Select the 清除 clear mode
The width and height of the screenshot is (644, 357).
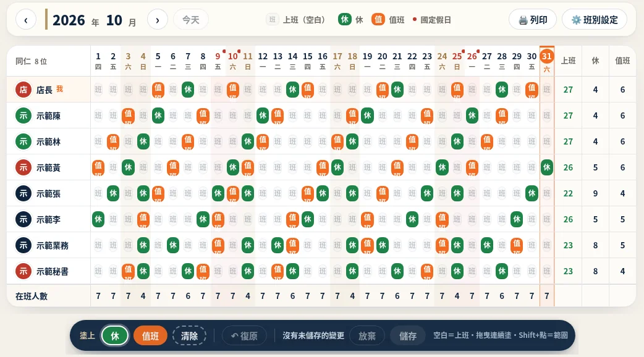coord(189,335)
